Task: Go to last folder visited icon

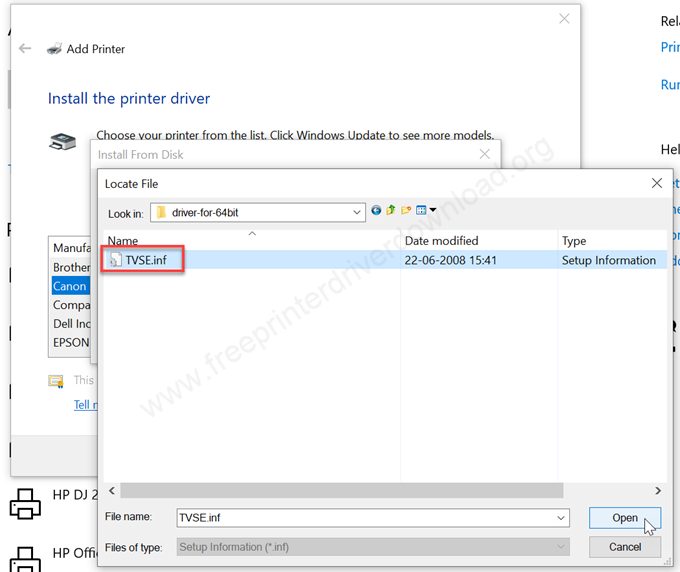Action: 376,210
